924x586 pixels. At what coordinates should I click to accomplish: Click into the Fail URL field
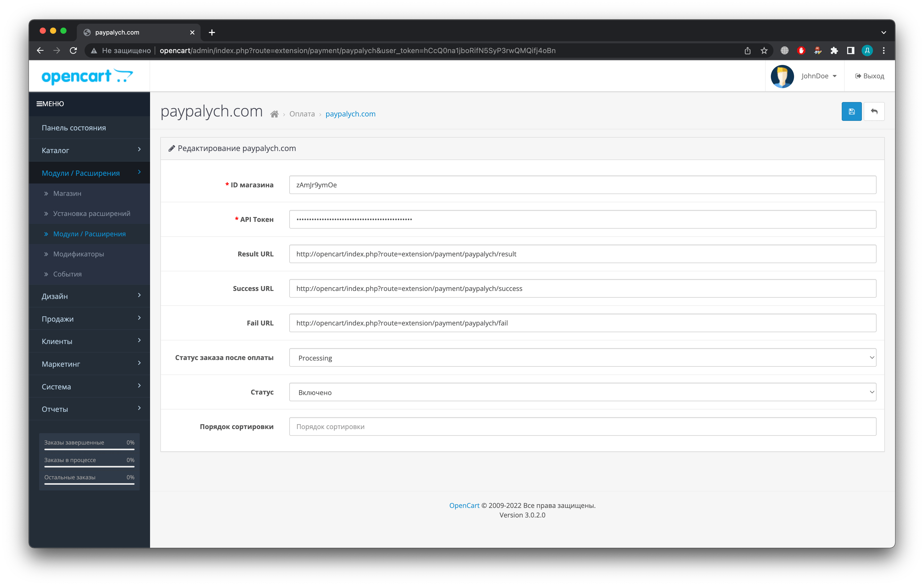(582, 323)
